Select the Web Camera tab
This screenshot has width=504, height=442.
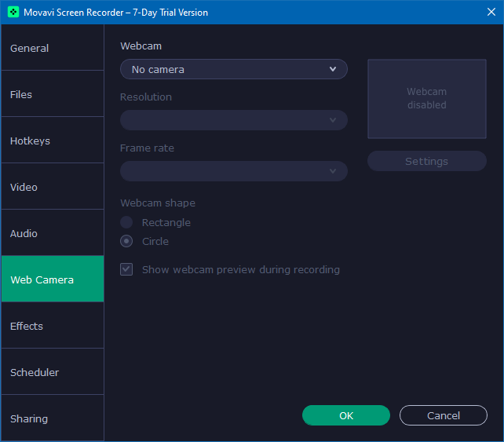[x=52, y=279]
